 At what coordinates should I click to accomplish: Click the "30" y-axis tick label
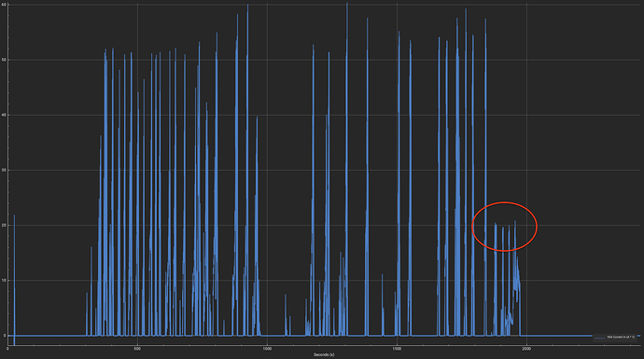pyautogui.click(x=4, y=171)
